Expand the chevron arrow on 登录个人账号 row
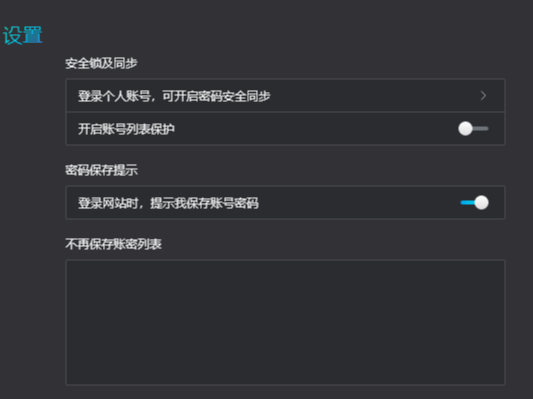 point(483,96)
